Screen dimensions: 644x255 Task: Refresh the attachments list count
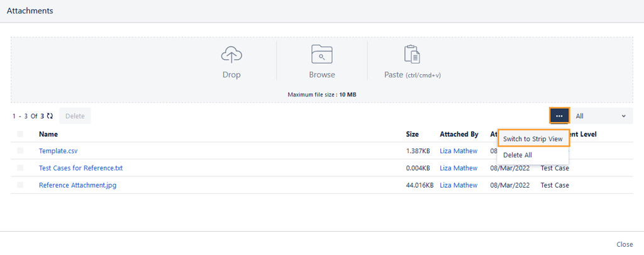coord(50,116)
